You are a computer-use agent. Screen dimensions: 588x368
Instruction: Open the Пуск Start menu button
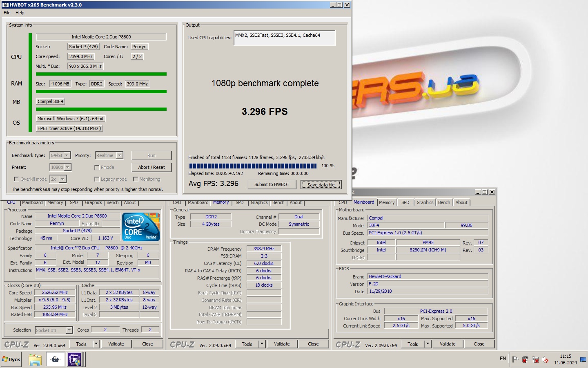tap(11, 359)
